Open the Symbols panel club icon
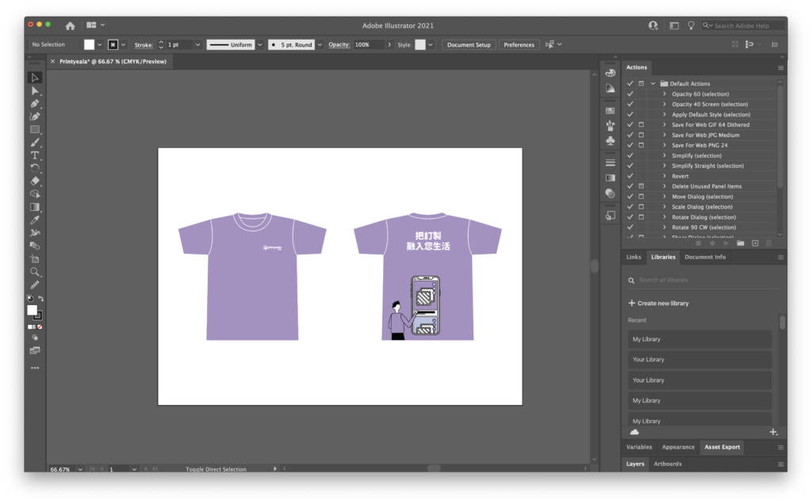The height and width of the screenshot is (504, 812). (x=610, y=140)
